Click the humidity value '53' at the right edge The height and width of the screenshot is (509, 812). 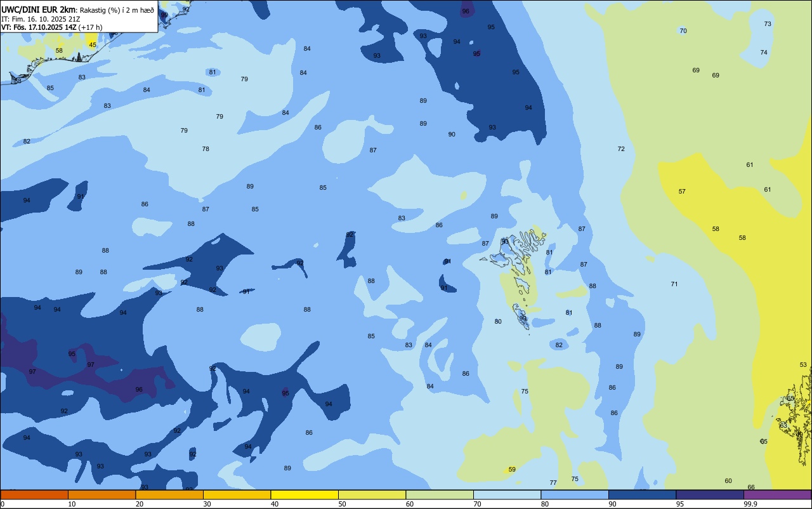803,364
